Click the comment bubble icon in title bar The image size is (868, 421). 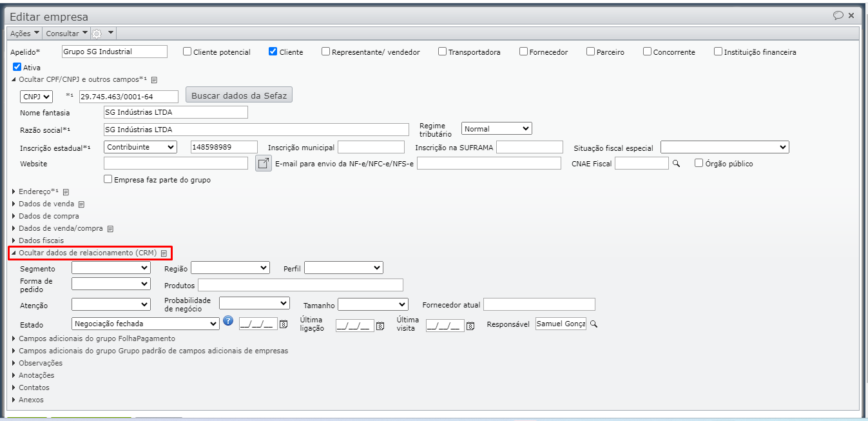838,15
